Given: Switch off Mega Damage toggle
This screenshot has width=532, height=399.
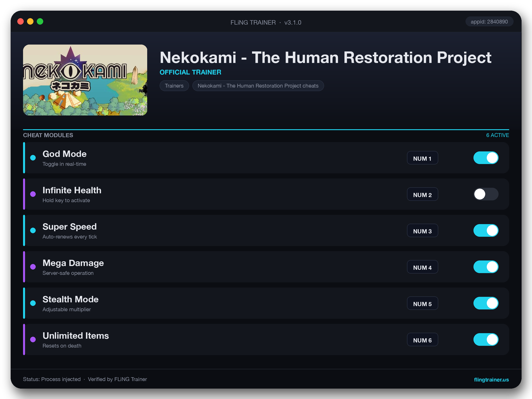Looking at the screenshot, I should 486,267.
